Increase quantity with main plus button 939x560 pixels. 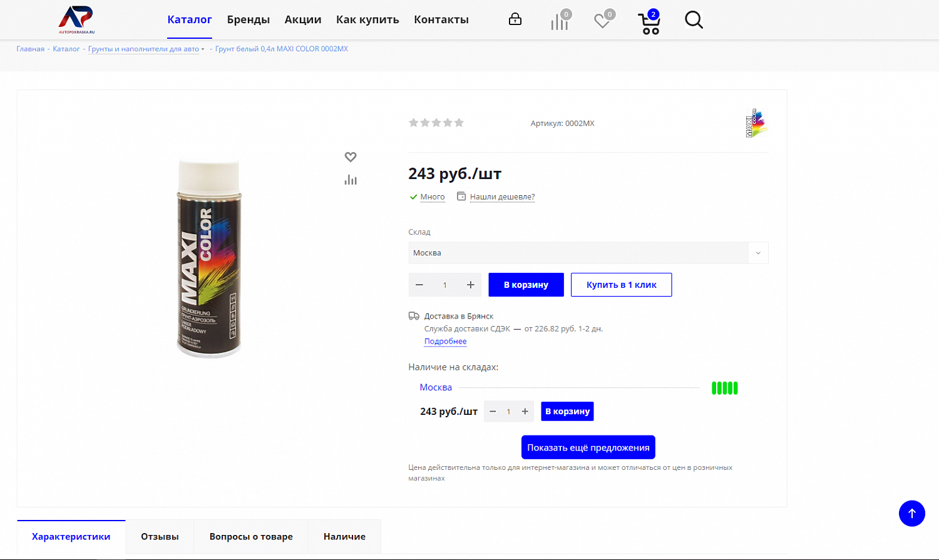click(x=471, y=285)
